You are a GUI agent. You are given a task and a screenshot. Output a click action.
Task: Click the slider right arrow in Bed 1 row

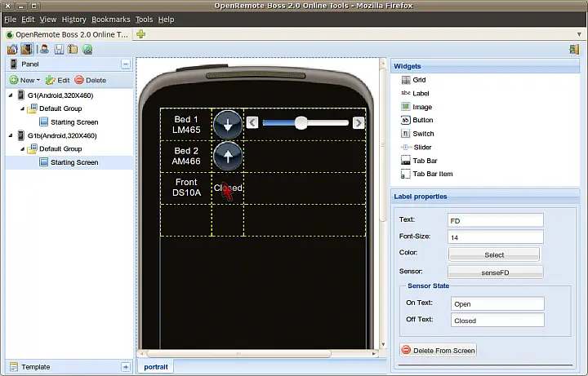pos(359,122)
